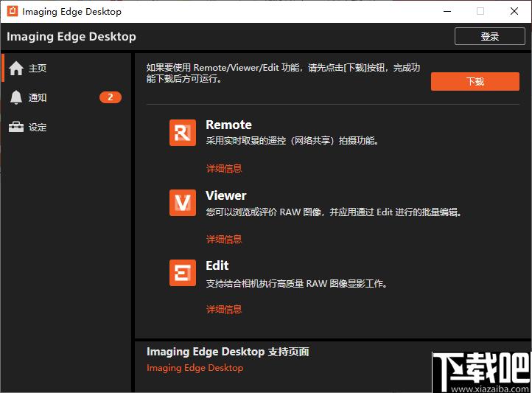This screenshot has width=532, height=393.
Task: Click the Remote description 采用实时取景的遥控
Action: point(292,141)
